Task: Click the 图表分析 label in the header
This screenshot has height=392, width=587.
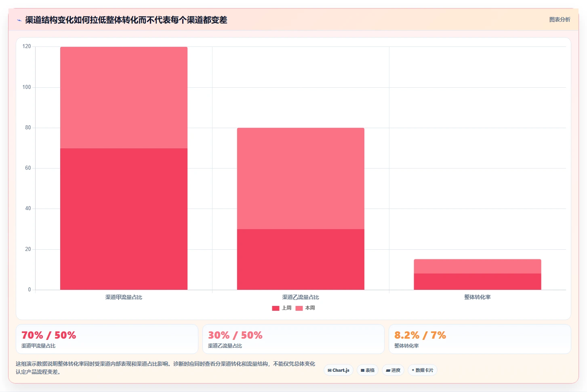Action: click(560, 19)
